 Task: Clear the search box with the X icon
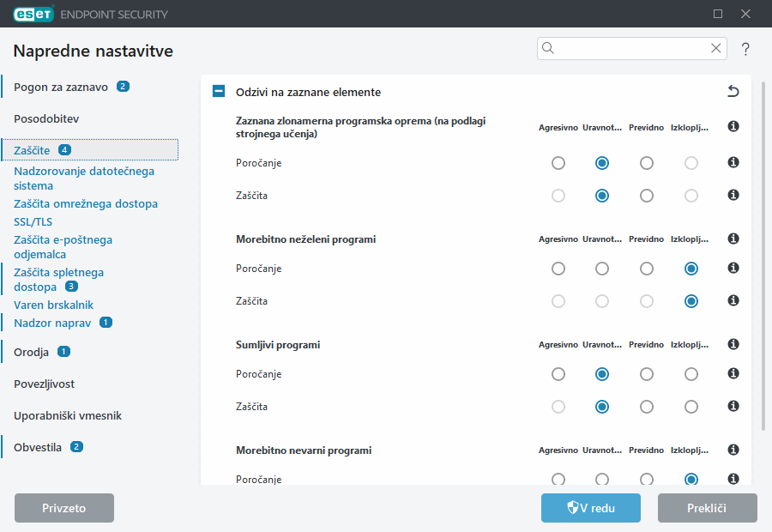[x=716, y=48]
